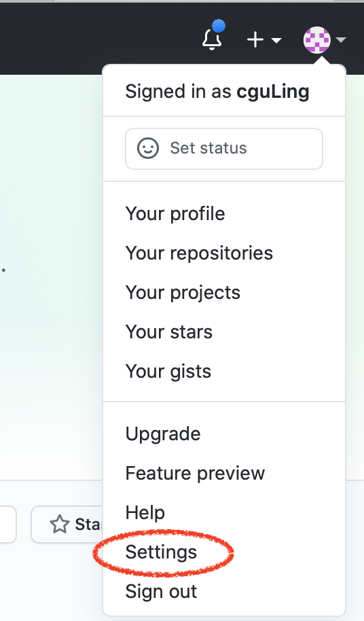
Task: Click the pink pixel-pattern user avatar
Action: (317, 39)
